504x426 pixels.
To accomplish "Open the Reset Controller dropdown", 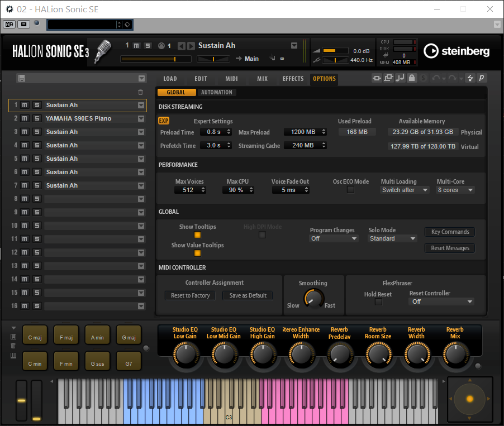I will [442, 301].
